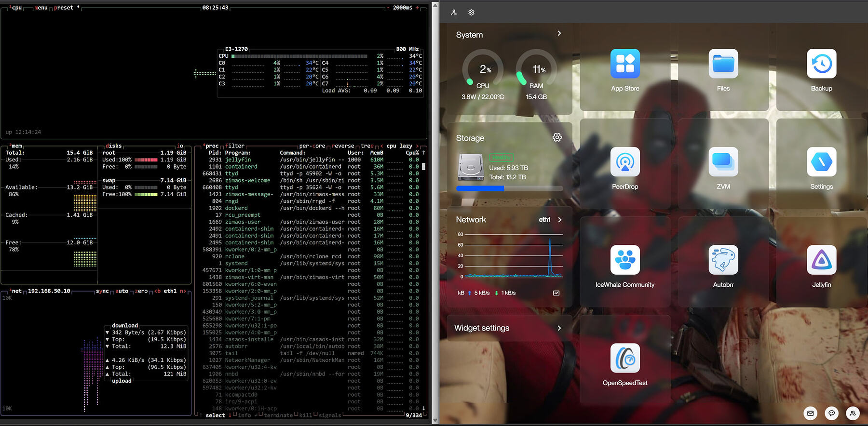The width and height of the screenshot is (868, 426).
Task: Click the filter option in proc box
Action: pos(235,146)
